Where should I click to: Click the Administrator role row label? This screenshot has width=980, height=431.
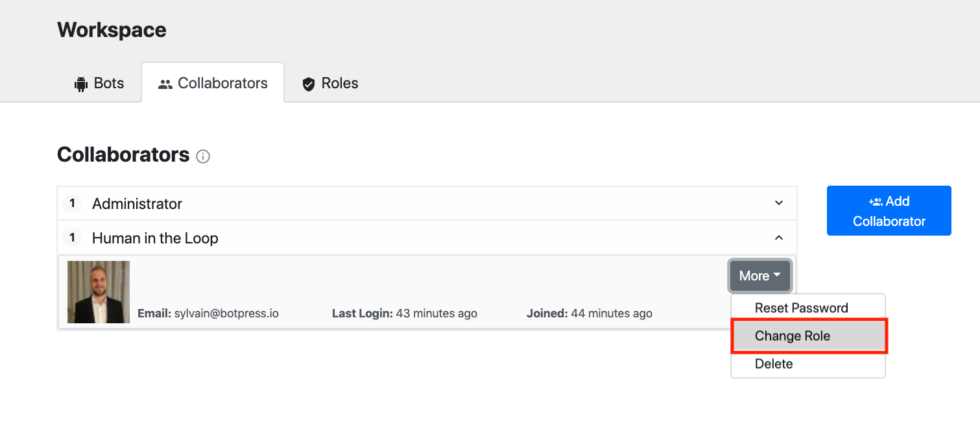[137, 204]
